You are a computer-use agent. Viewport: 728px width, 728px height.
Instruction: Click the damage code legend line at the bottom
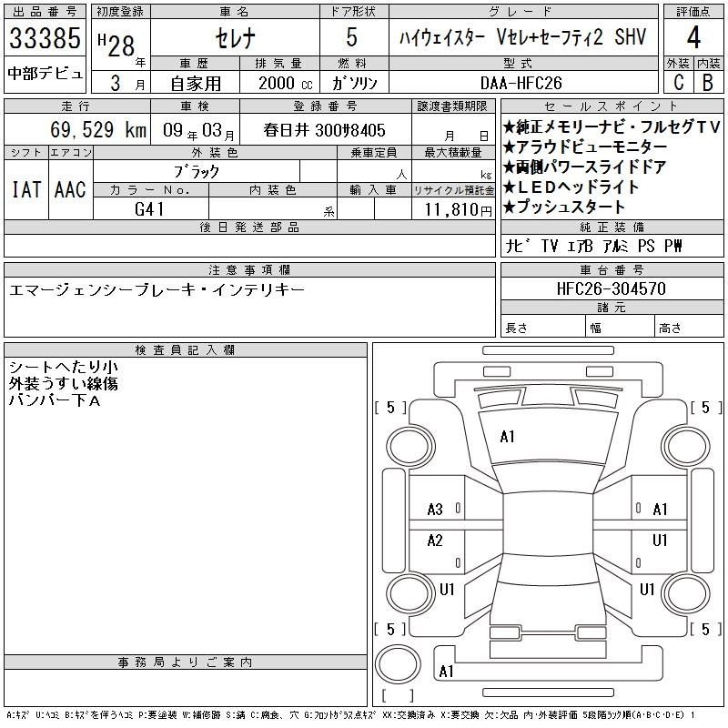pyautogui.click(x=351, y=715)
